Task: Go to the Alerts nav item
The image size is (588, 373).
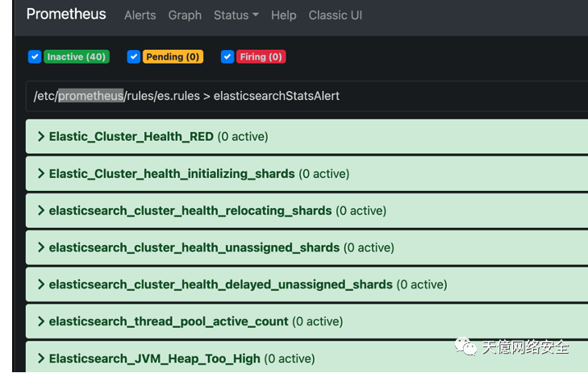Action: pyautogui.click(x=140, y=15)
